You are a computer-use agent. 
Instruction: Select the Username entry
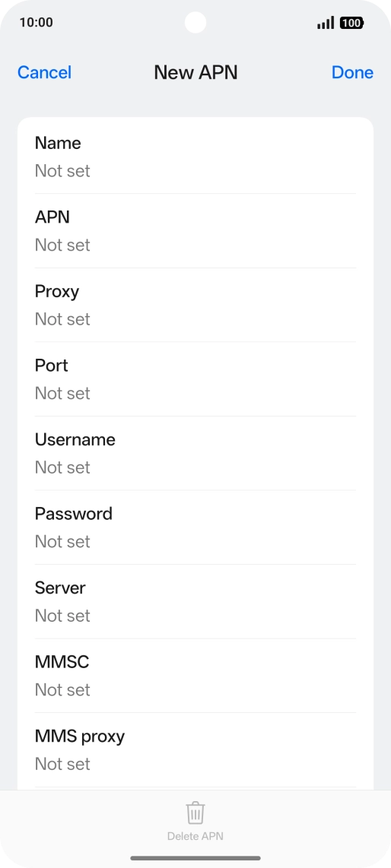195,453
